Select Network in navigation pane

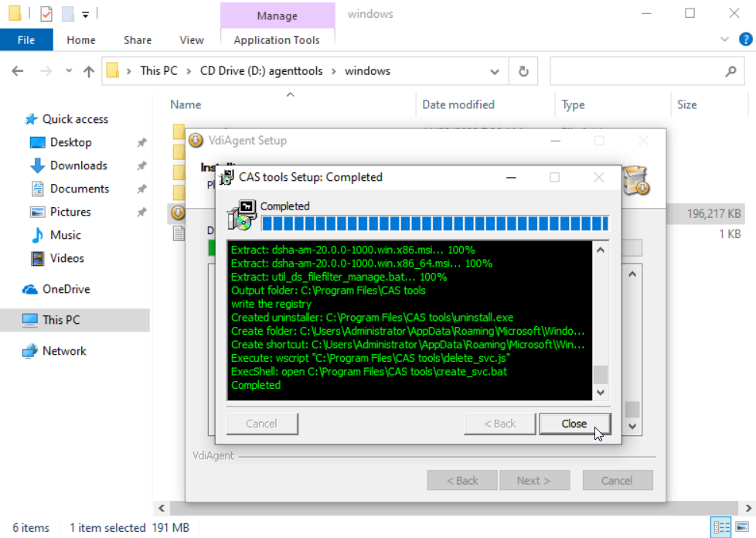pos(64,350)
